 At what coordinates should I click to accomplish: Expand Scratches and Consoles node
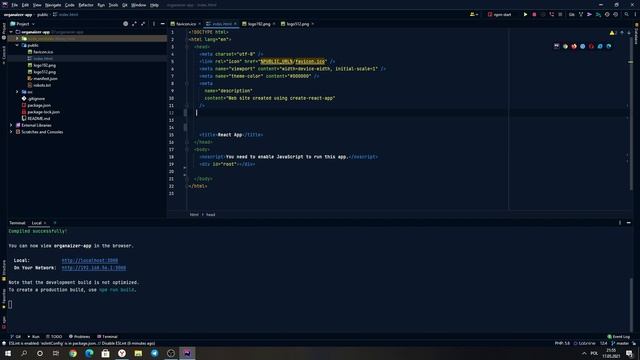(11, 132)
